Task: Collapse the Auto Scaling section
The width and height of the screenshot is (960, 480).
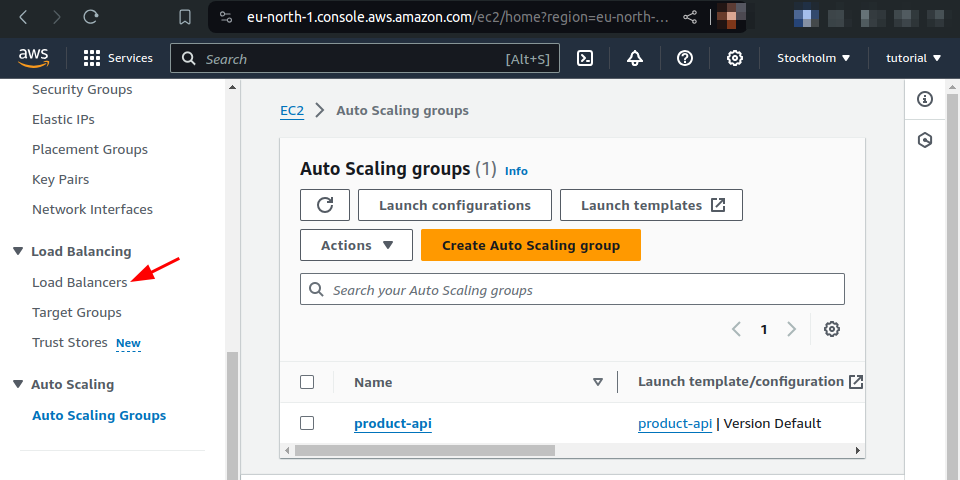Action: coord(18,384)
